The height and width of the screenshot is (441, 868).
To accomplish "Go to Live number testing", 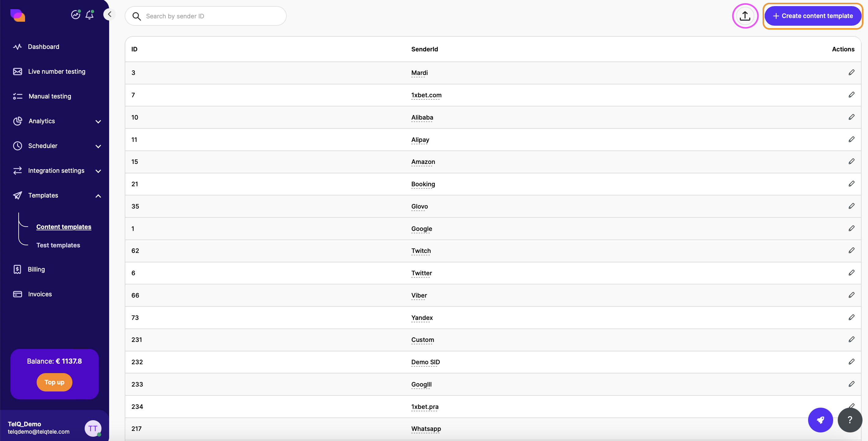I will point(57,72).
